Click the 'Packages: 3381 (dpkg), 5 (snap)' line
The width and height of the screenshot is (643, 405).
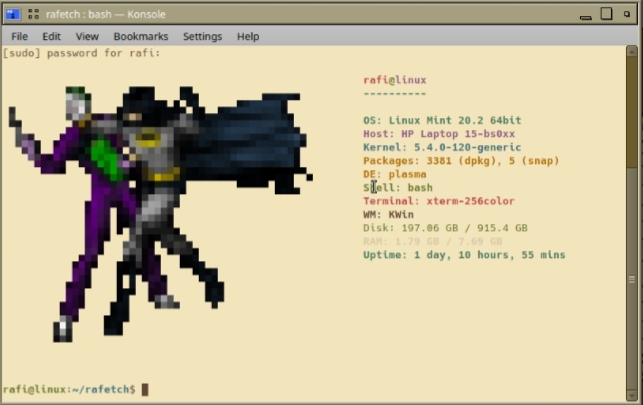461,161
